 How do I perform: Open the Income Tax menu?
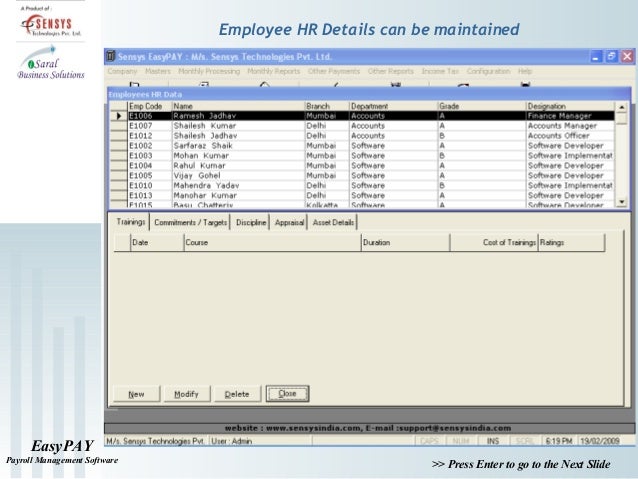coord(439,72)
